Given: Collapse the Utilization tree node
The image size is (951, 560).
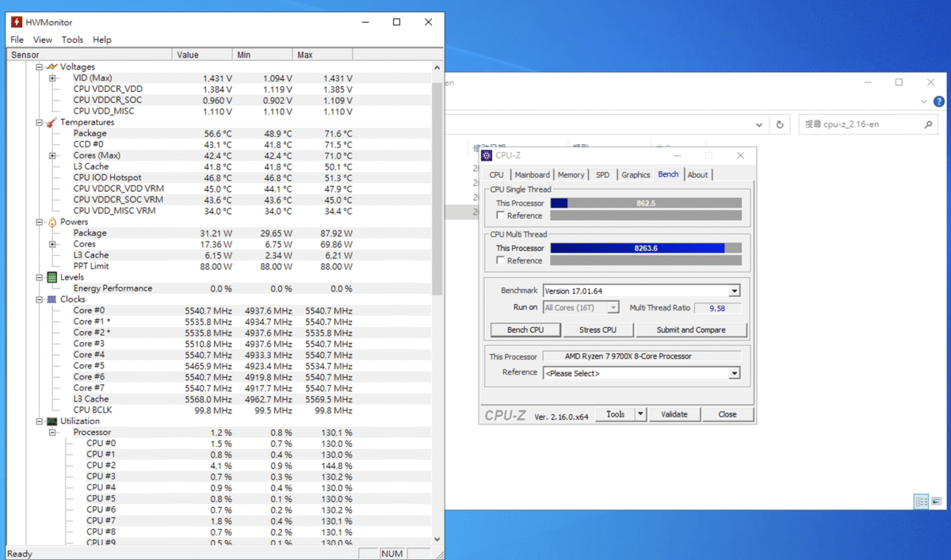Looking at the screenshot, I should click(x=40, y=421).
